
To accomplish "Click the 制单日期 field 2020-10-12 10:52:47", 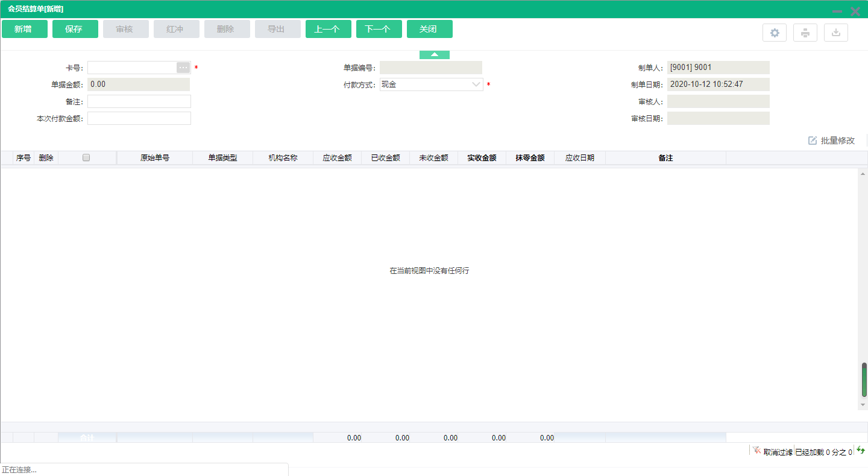I will click(x=719, y=84).
